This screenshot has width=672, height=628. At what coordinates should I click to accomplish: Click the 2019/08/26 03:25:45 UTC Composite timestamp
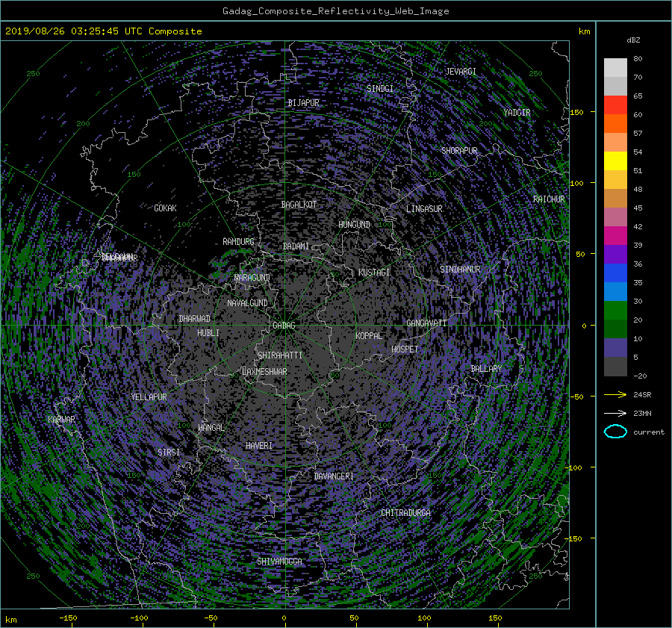(x=103, y=31)
